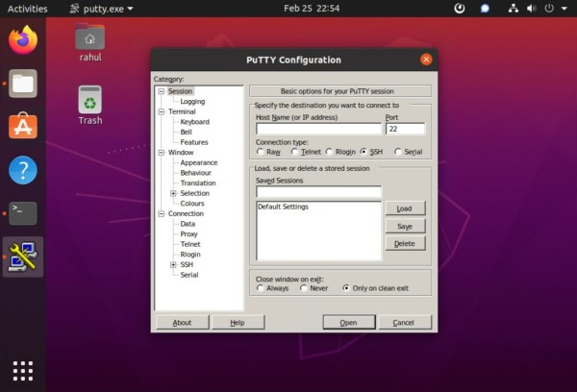Open Ubuntu Software from the dock
Image resolution: width=577 pixels, height=392 pixels.
(23, 127)
